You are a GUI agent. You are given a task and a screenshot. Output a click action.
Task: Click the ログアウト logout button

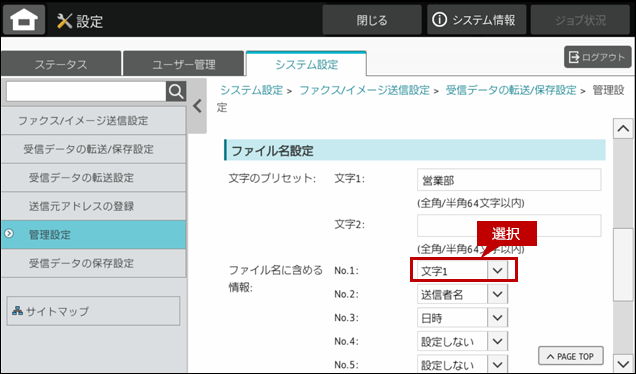[x=597, y=57]
